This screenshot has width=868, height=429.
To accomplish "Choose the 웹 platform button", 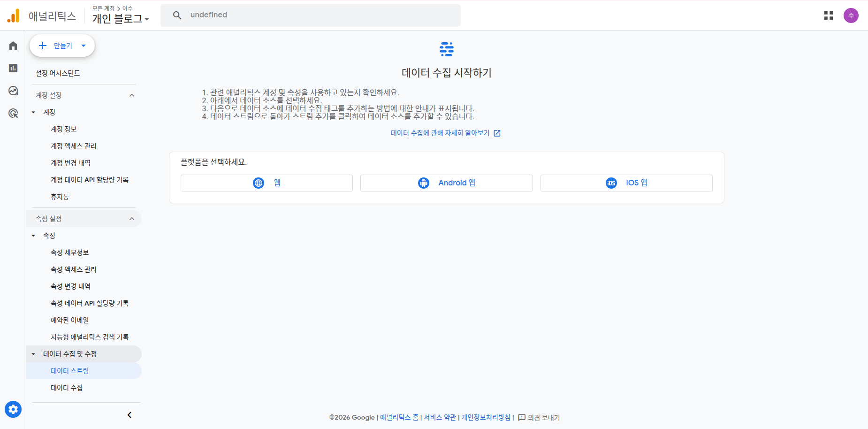I will 266,183.
